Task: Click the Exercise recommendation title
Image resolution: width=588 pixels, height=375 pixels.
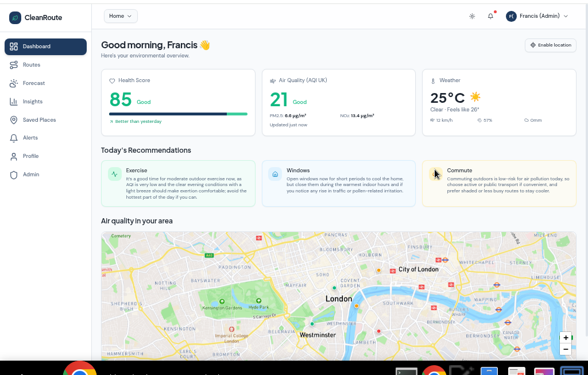Action: [137, 170]
